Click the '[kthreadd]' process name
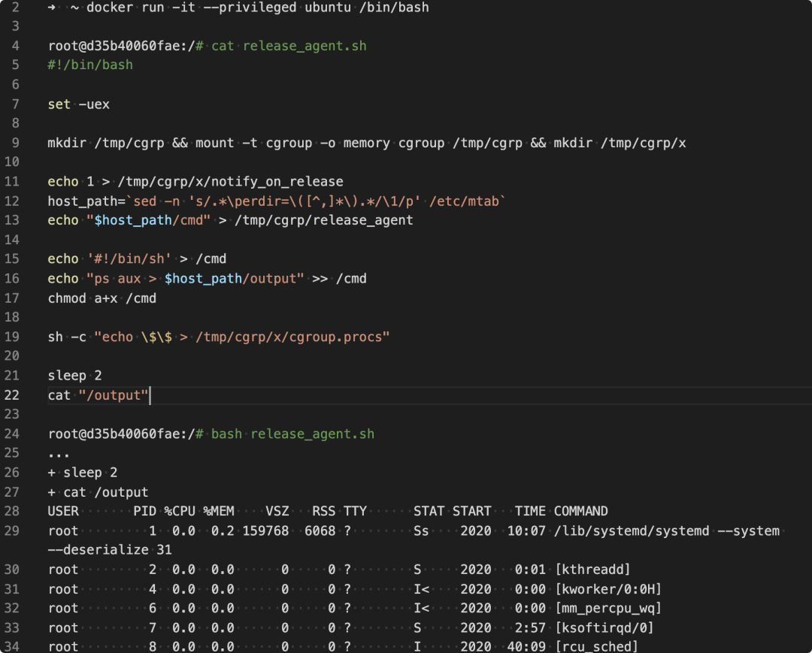Image resolution: width=812 pixels, height=653 pixels. (592, 570)
